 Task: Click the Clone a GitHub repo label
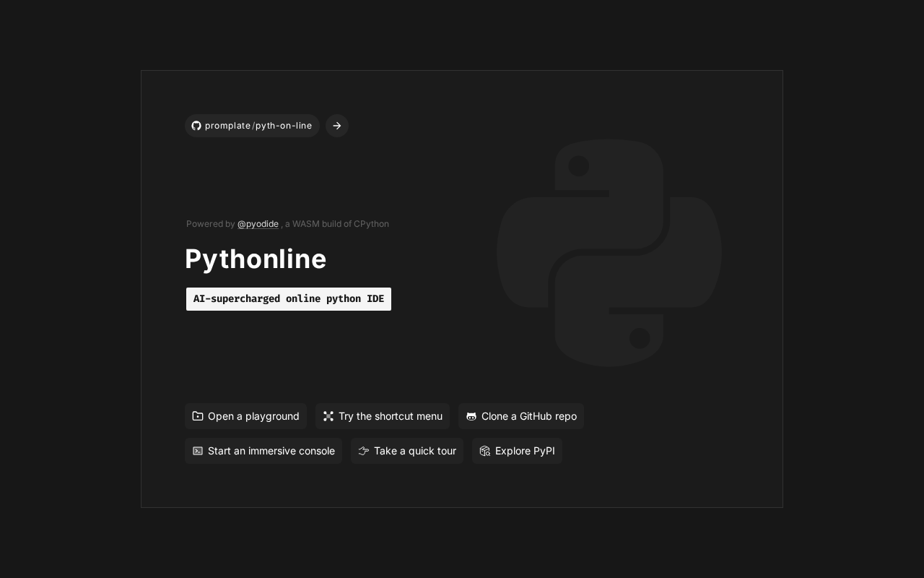(529, 416)
